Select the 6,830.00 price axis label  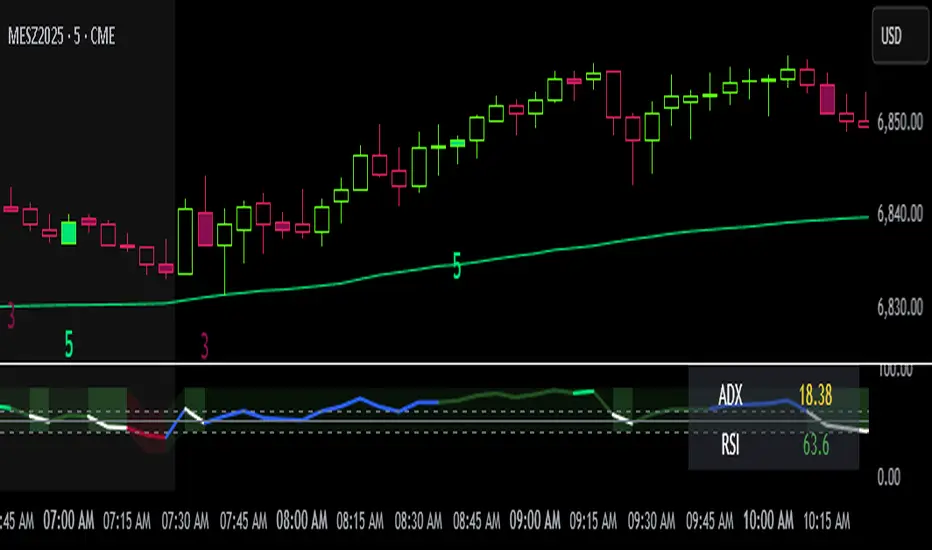(x=900, y=307)
